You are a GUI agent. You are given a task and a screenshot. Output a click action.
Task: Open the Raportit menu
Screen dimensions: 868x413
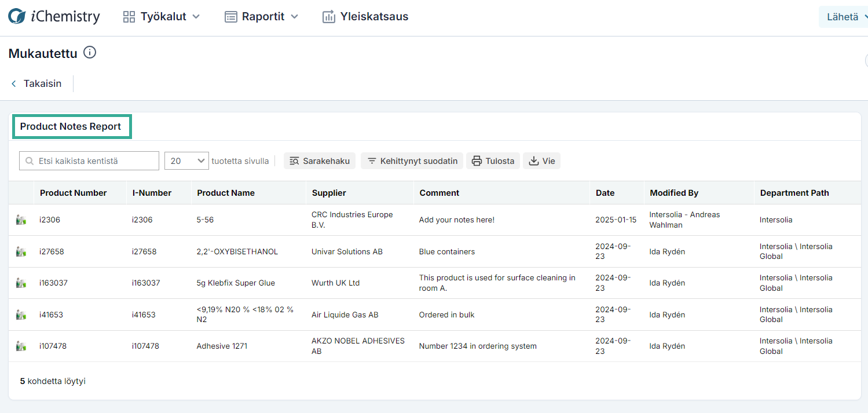click(x=262, y=17)
